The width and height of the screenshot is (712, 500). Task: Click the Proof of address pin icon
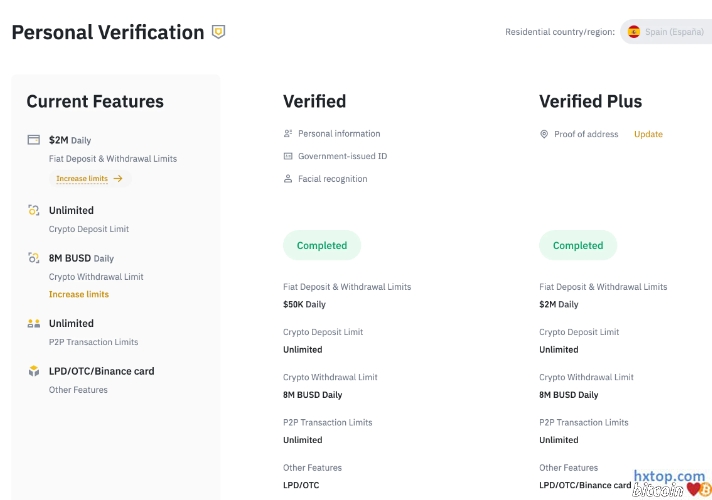[544, 134]
